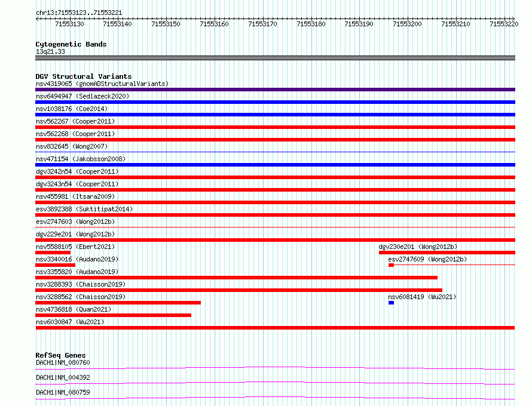Select dgv230e201 Wong2012b variant label

[418, 247]
